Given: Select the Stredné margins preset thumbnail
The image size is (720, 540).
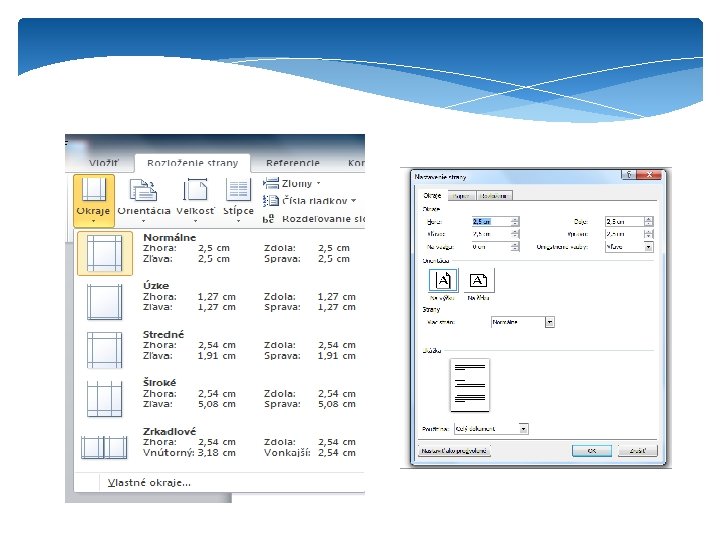Looking at the screenshot, I should 105,350.
